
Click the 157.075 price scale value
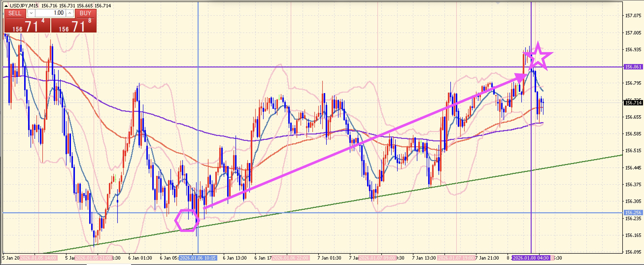(633, 16)
